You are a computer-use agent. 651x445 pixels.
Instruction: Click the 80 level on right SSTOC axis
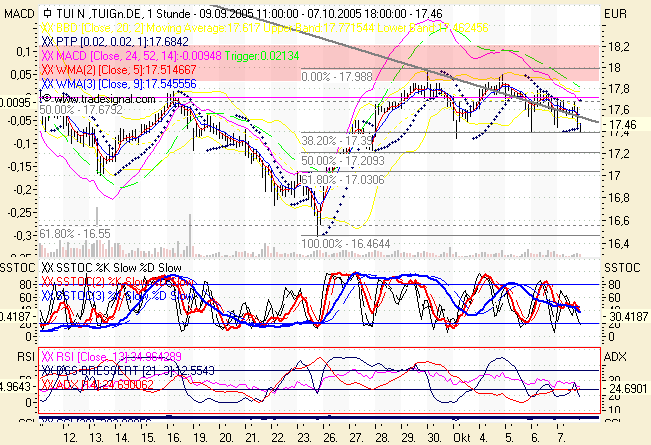614,285
